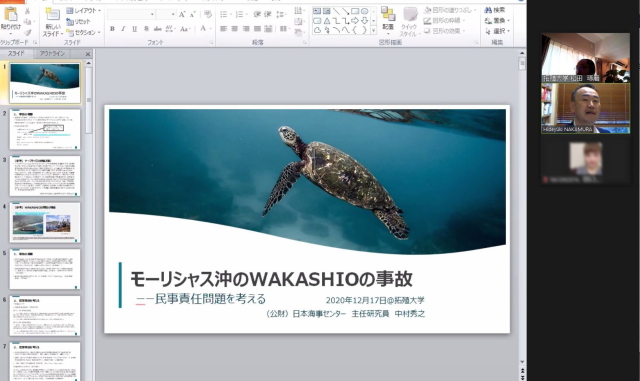Open the Shape Effects (図形の効果) menu

445,31
